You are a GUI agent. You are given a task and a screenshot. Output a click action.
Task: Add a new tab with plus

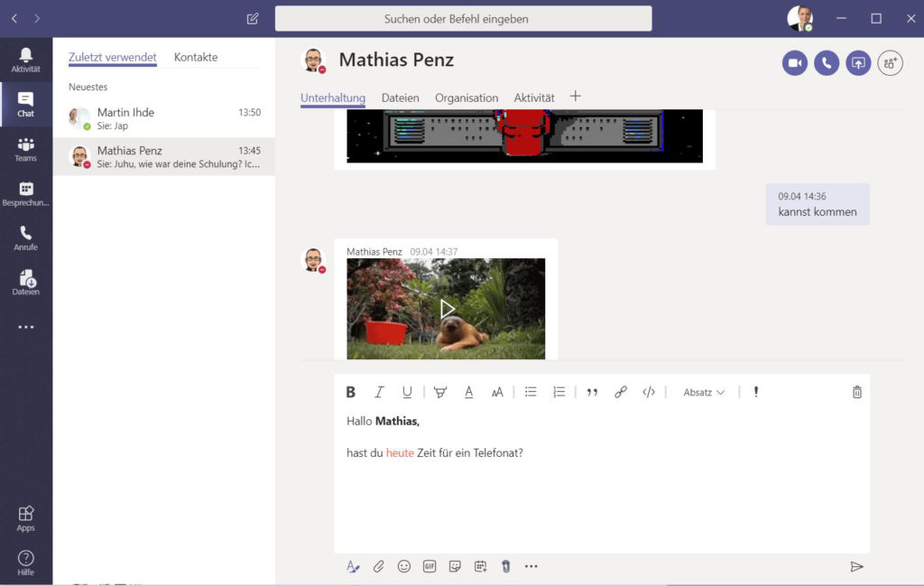[576, 96]
